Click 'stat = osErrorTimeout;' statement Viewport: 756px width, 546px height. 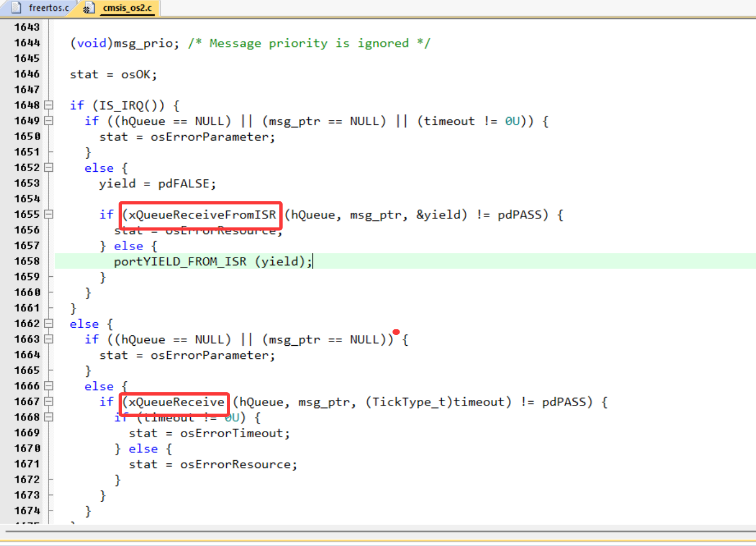coord(210,433)
